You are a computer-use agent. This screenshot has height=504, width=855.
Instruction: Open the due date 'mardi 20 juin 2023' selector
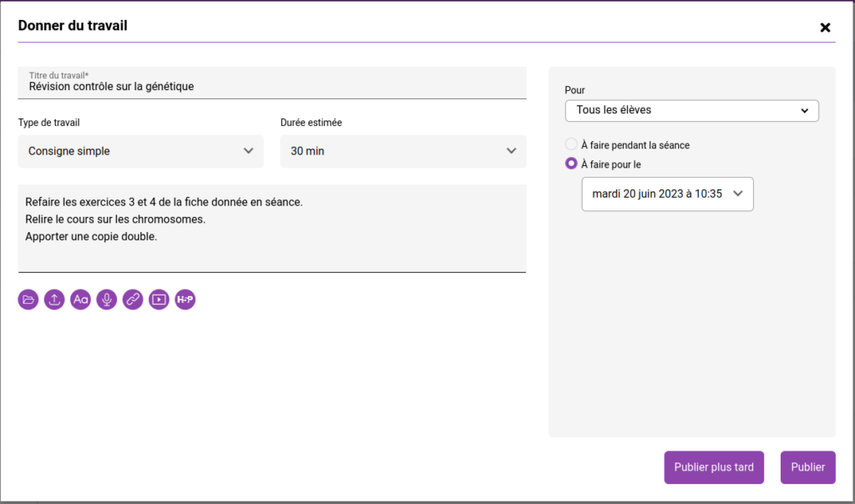coord(667,194)
